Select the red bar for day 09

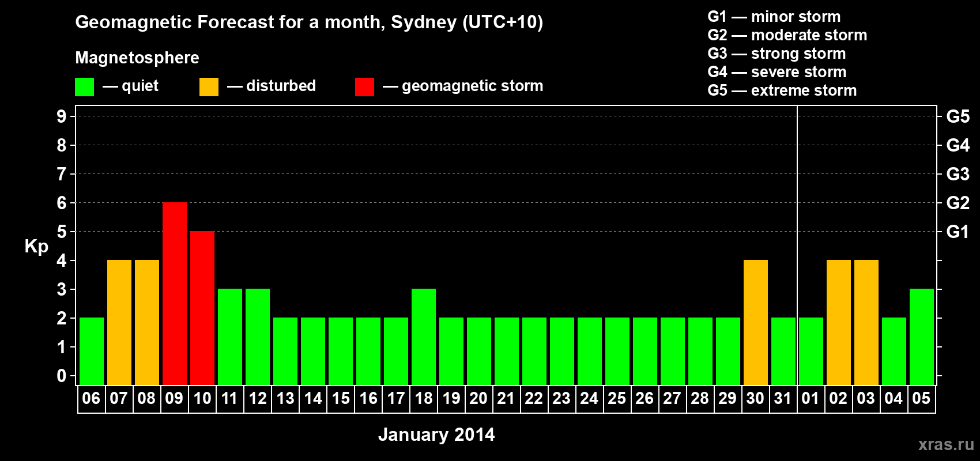click(x=175, y=293)
